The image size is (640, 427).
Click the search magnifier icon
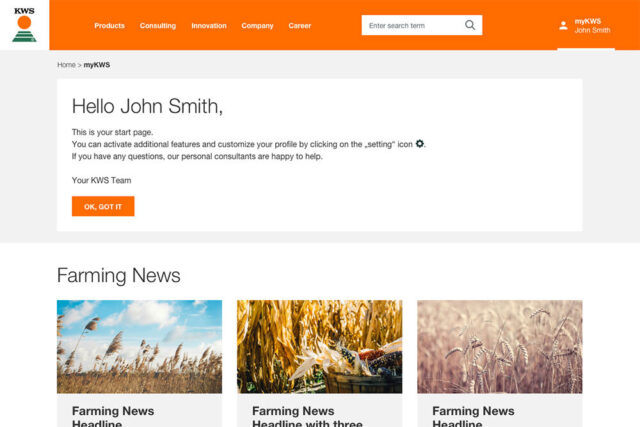(x=470, y=25)
